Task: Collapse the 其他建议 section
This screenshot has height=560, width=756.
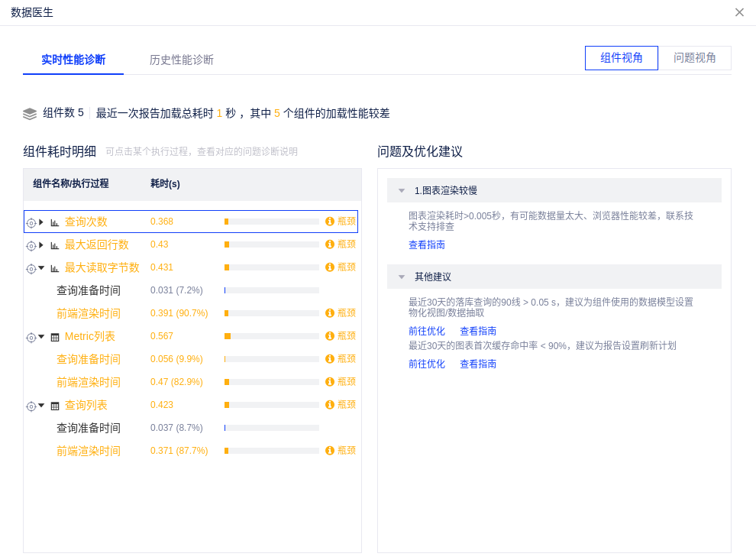Action: 402,277
